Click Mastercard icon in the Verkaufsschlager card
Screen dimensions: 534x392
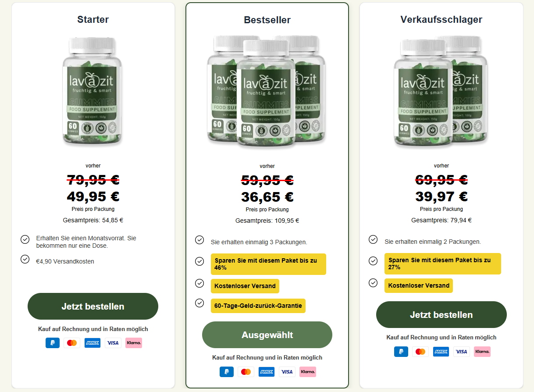tap(420, 352)
